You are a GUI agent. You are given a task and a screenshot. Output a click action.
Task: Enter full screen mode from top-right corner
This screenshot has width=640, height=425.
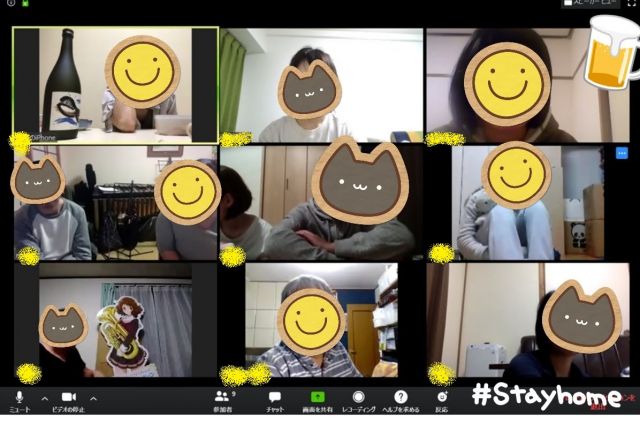click(x=630, y=4)
